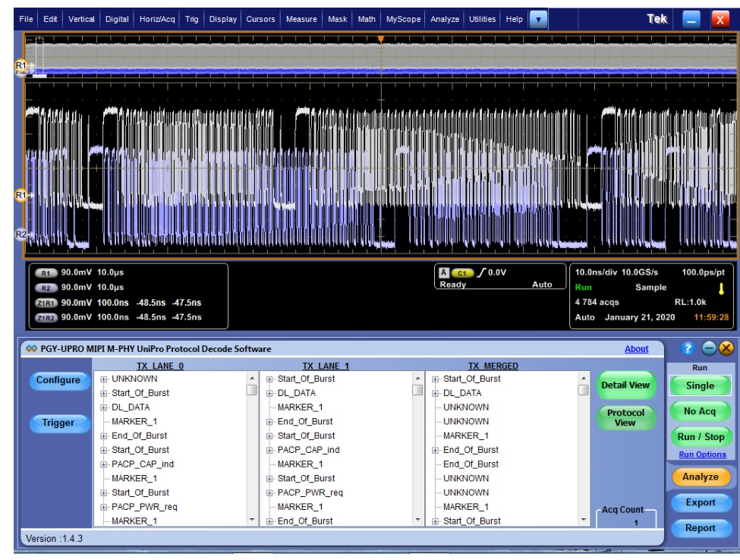Click the TX_LANE_1 column header

[326, 366]
